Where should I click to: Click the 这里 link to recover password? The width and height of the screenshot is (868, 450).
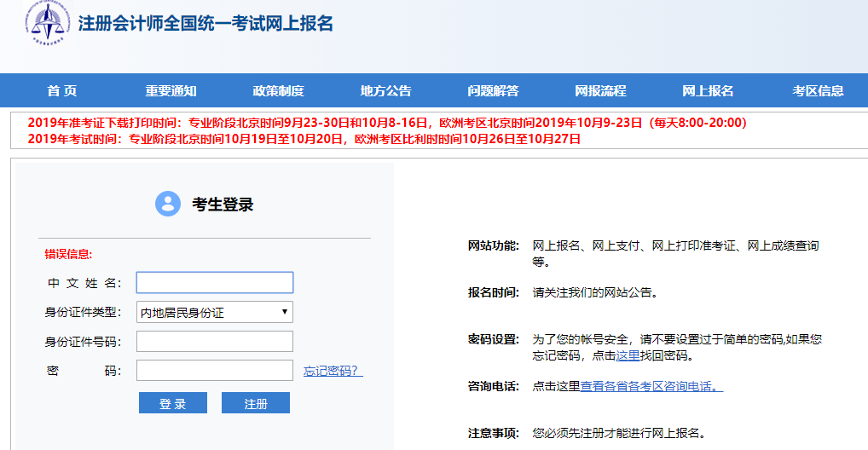coord(628,355)
